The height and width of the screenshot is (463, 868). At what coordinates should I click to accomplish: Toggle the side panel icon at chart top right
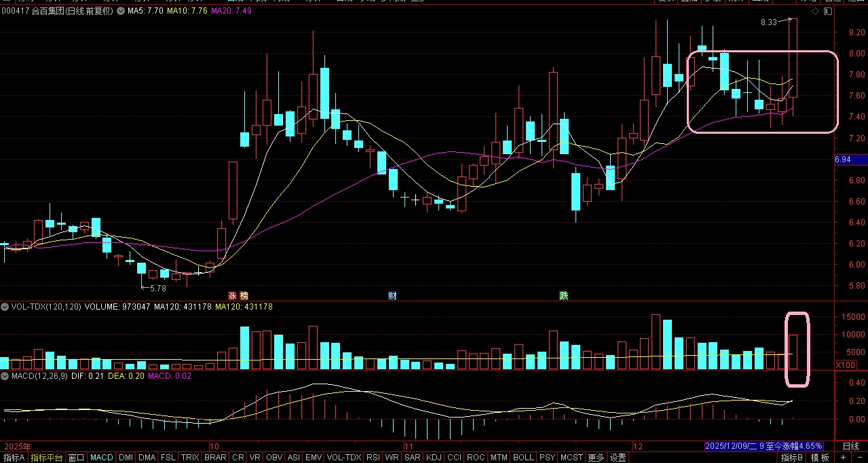click(x=828, y=12)
